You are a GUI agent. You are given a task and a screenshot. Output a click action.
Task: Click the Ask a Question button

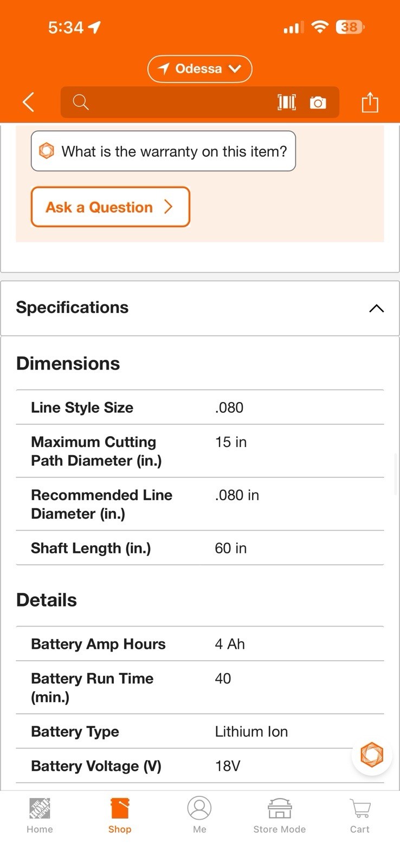click(x=111, y=207)
